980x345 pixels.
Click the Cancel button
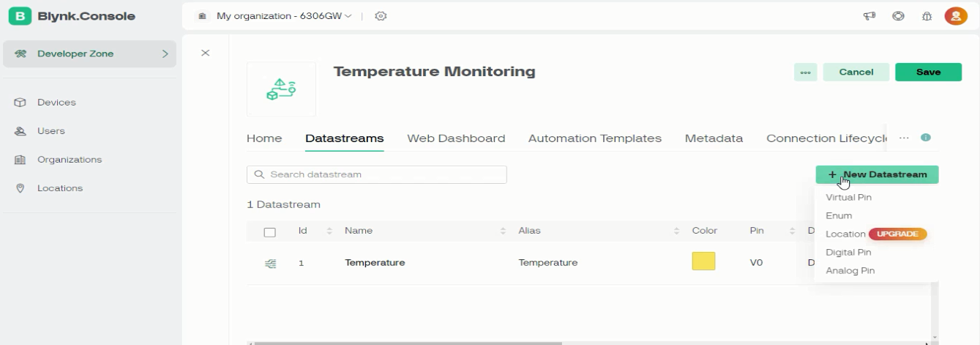click(856, 72)
